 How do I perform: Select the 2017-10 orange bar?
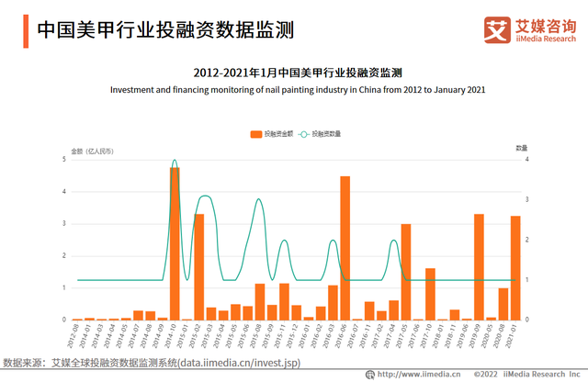click(430, 294)
